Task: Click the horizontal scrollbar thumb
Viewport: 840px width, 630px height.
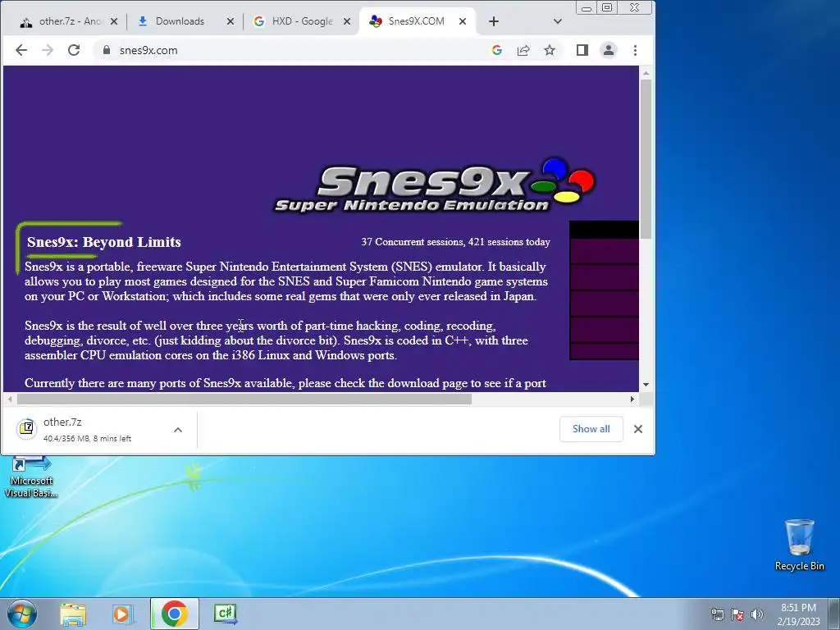Action: (x=244, y=399)
